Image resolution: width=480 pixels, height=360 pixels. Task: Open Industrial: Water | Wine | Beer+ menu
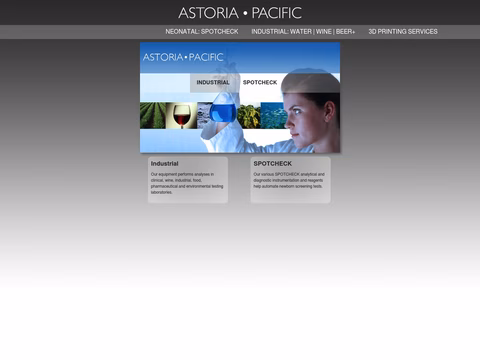(x=303, y=32)
